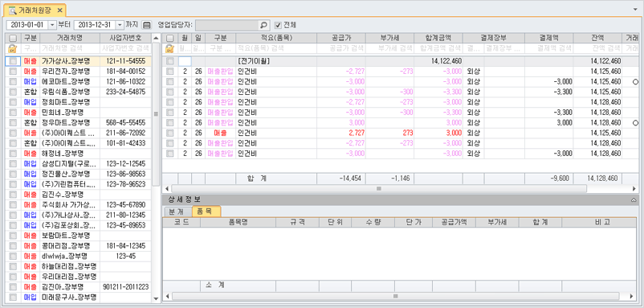Image resolution: width=644 pixels, height=308 pixels.
Task: Select the dlwlwja_장부명 row
Action: tap(78, 257)
